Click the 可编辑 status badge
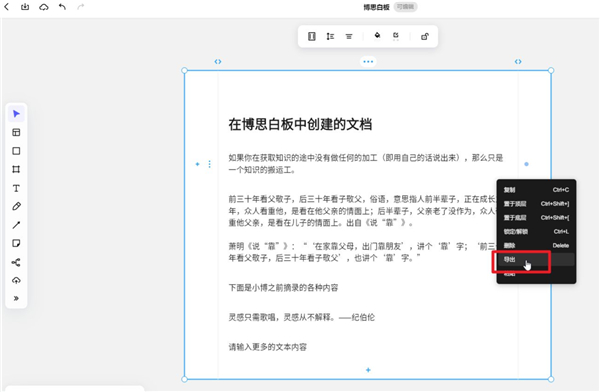The width and height of the screenshot is (600, 392). pyautogui.click(x=405, y=7)
